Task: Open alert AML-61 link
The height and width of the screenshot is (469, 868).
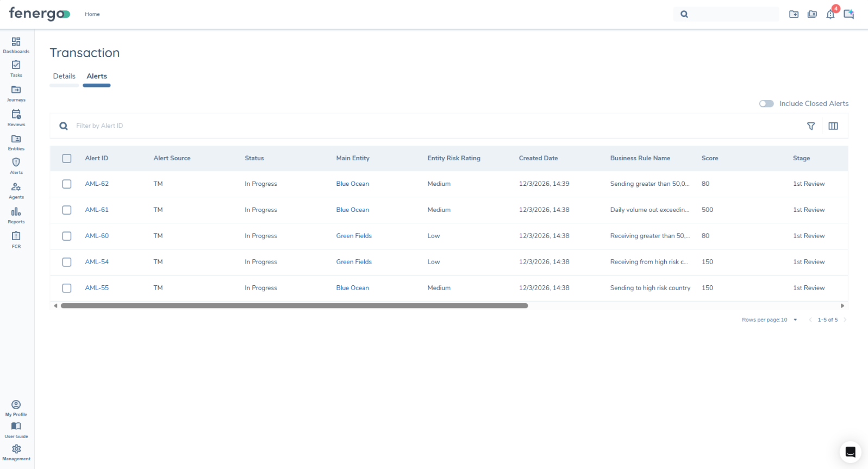Action: (97, 210)
